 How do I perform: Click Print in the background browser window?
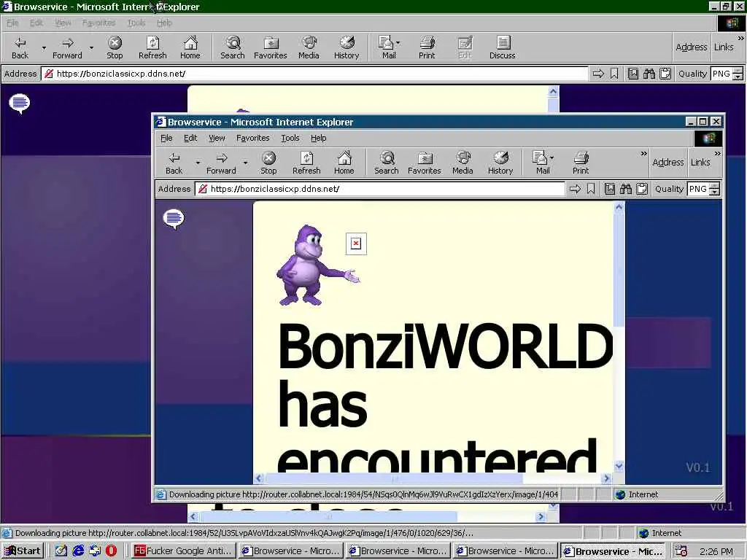427,47
